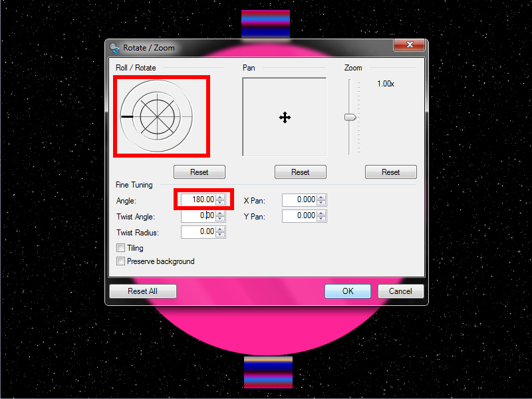Enable the Tiling checkbox
The height and width of the screenshot is (399, 532).
121,248
